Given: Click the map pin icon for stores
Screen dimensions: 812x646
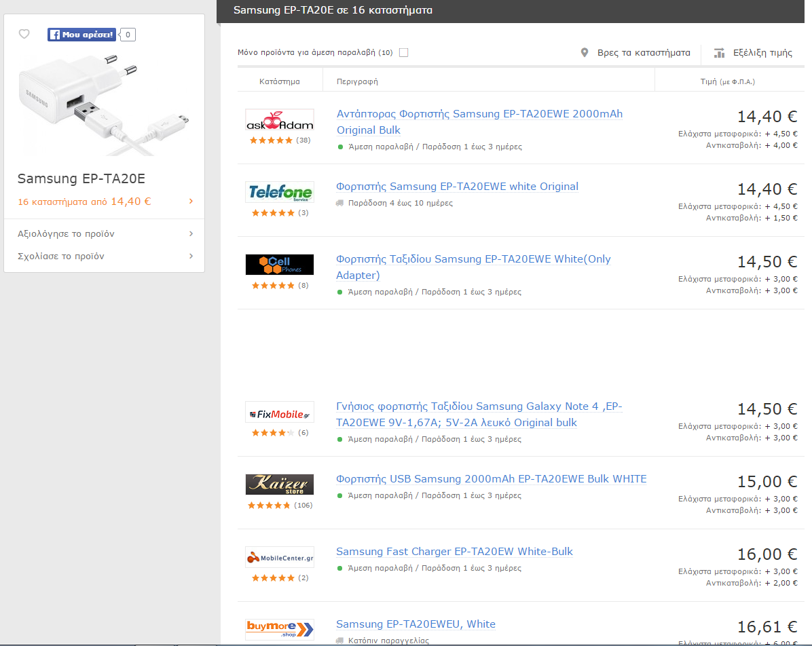Looking at the screenshot, I should pos(585,52).
